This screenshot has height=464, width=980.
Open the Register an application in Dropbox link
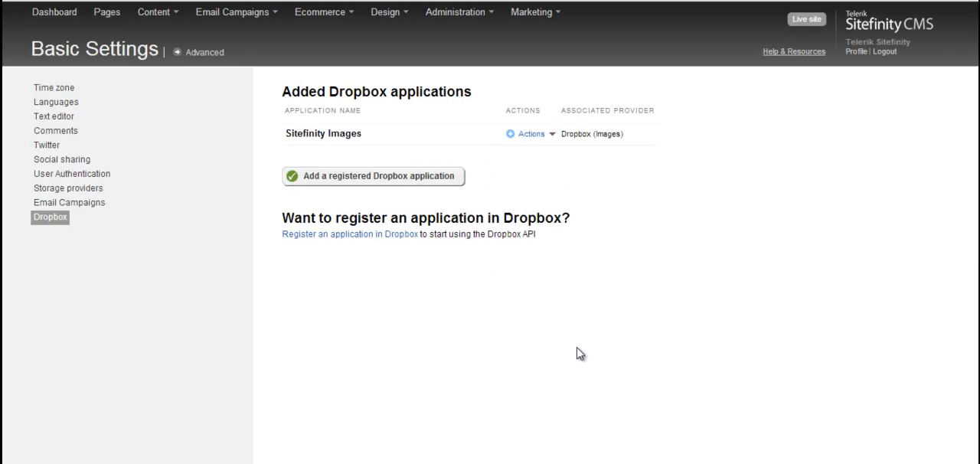click(x=350, y=234)
